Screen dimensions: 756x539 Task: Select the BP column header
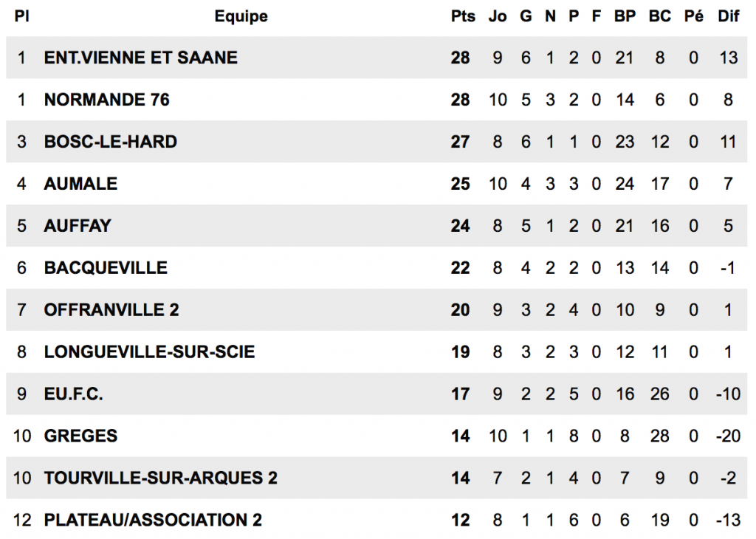tap(625, 16)
